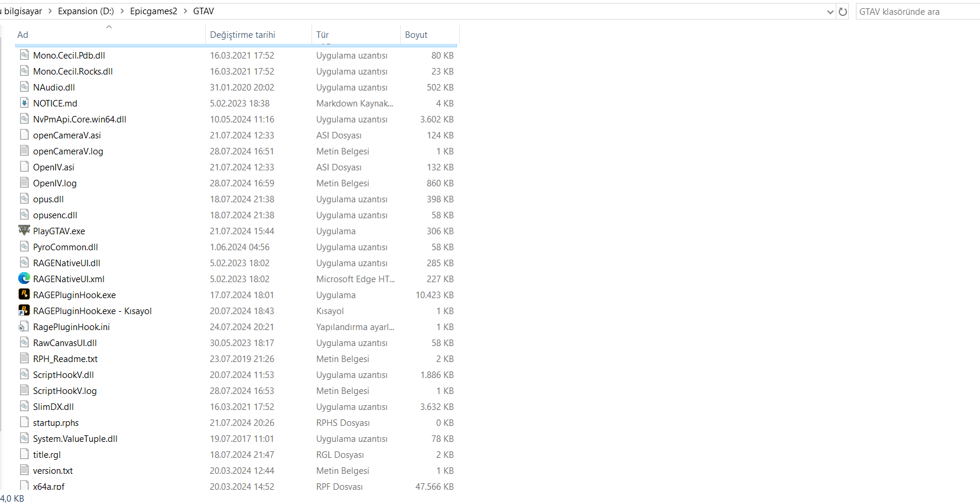Select the PyroCommon.dll file icon
Image resolution: width=980 pixels, height=504 pixels.
24,247
